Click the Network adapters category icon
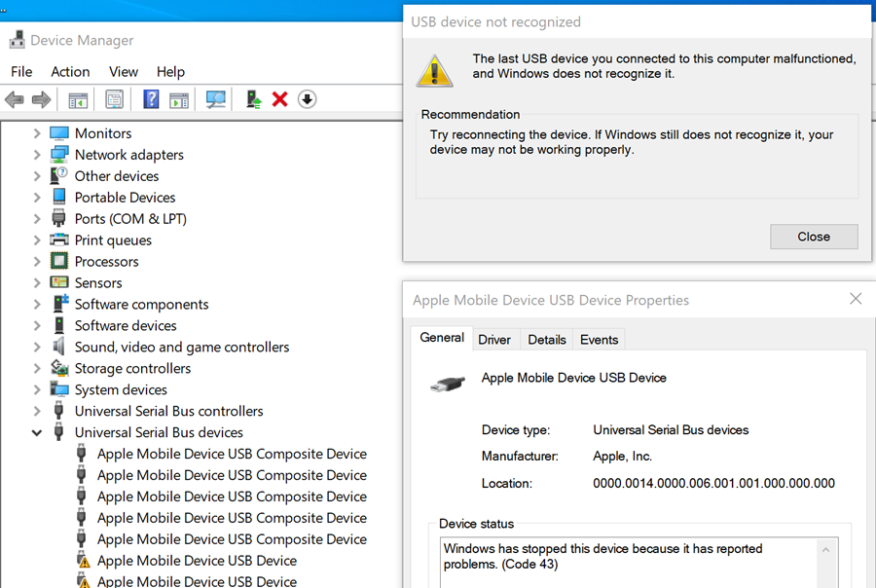Viewport: 876px width, 588px height. [58, 154]
